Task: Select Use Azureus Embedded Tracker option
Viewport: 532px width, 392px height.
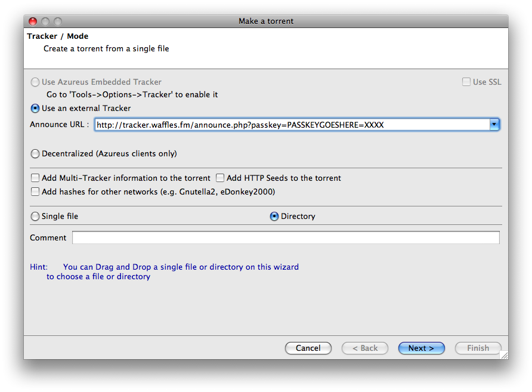Action: coord(36,82)
